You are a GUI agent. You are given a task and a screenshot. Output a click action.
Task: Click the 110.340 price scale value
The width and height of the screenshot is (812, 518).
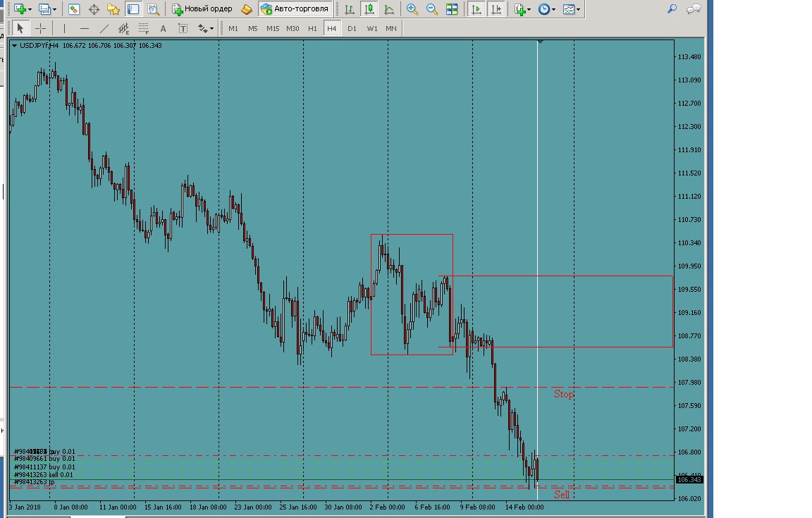click(x=689, y=243)
